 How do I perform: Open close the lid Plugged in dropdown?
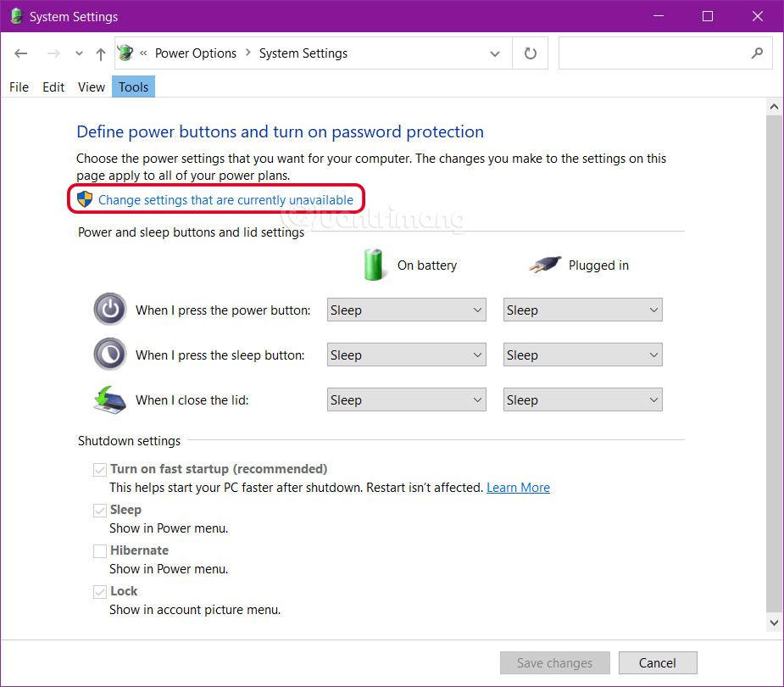click(582, 399)
